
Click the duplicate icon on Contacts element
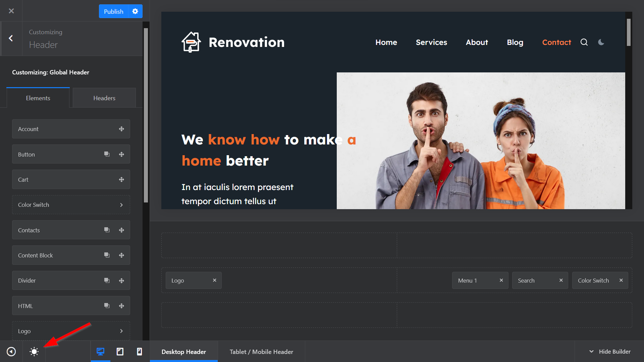(x=107, y=230)
